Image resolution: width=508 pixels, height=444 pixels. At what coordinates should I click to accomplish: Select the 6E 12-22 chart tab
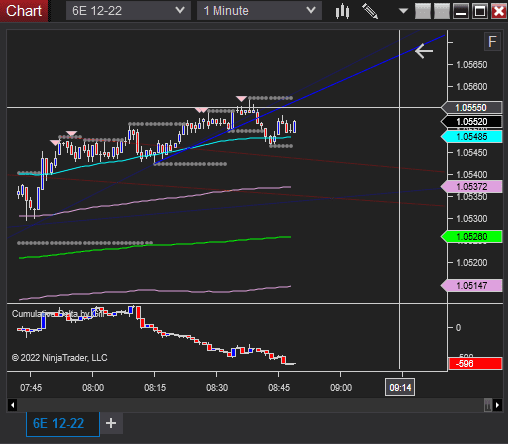[63, 424]
